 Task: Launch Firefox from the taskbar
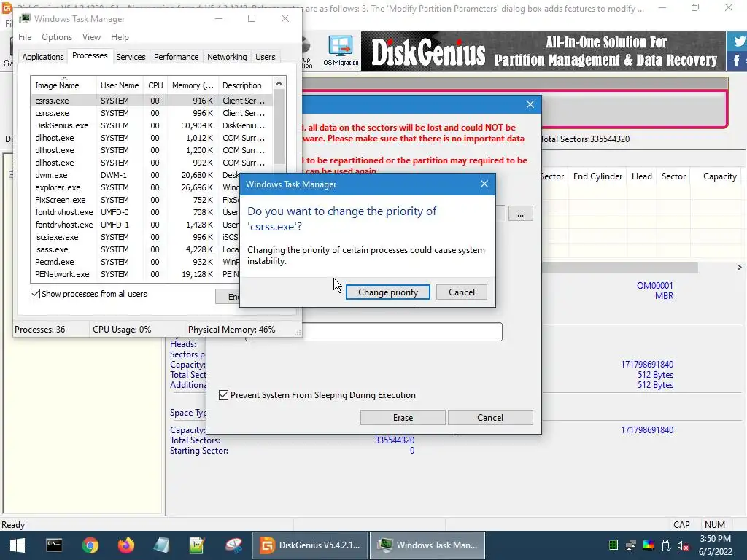click(125, 545)
